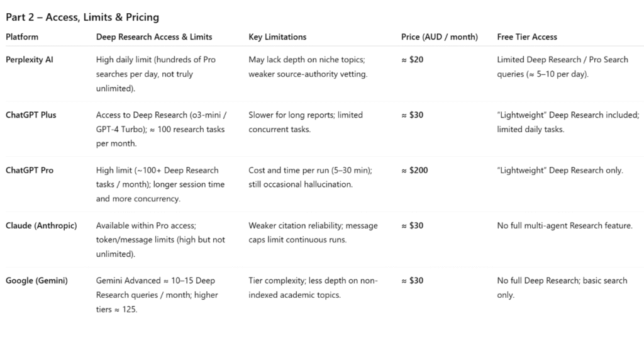
Task: Select the ChatGPT Plus row label
Action: click(31, 115)
